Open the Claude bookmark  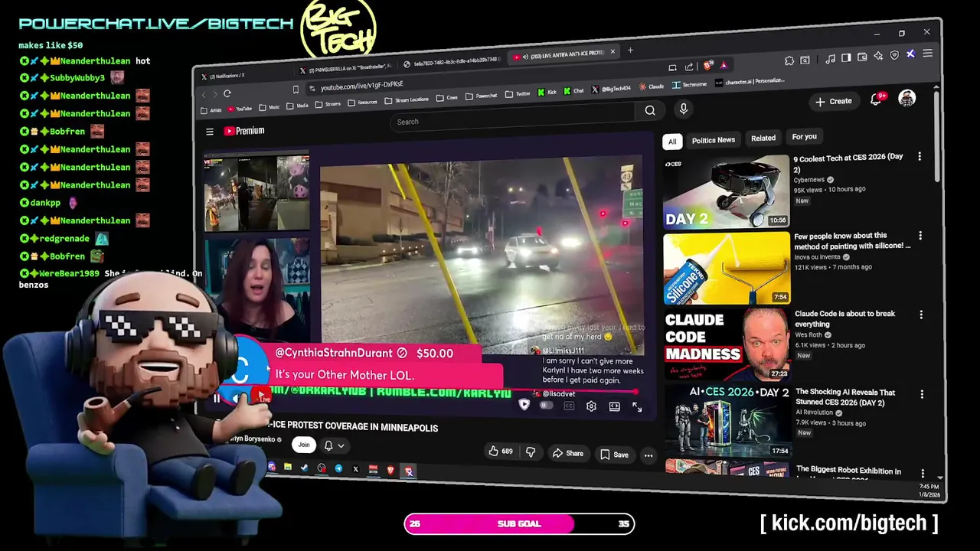652,86
